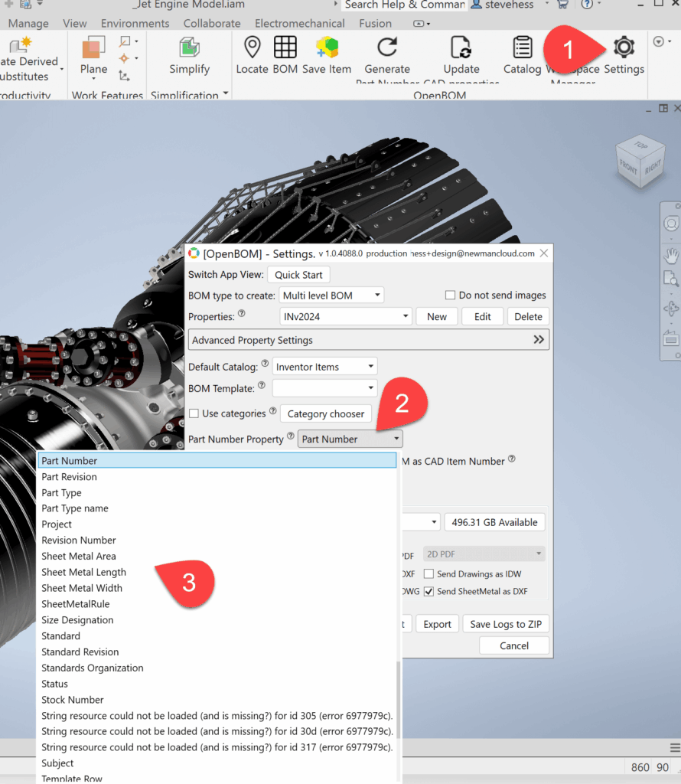Open the Properties INv2024 dropdown
Image resolution: width=681 pixels, height=784 pixels.
[346, 316]
